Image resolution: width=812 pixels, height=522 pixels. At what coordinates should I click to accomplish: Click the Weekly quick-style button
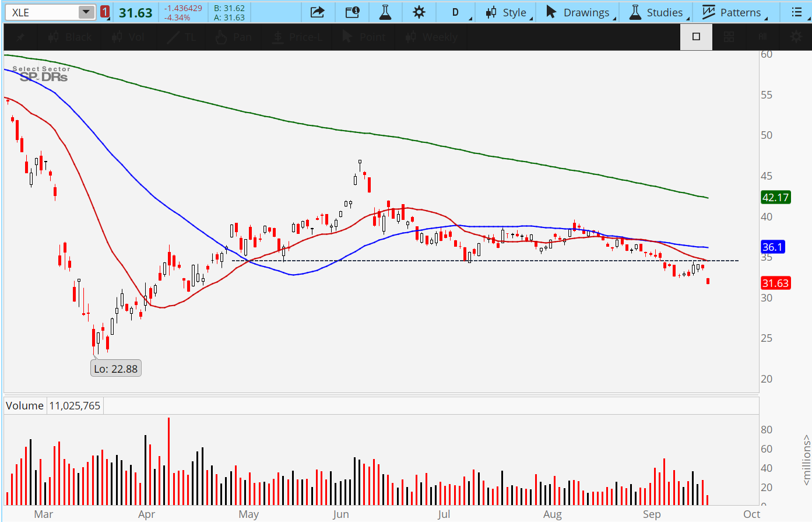(x=431, y=37)
